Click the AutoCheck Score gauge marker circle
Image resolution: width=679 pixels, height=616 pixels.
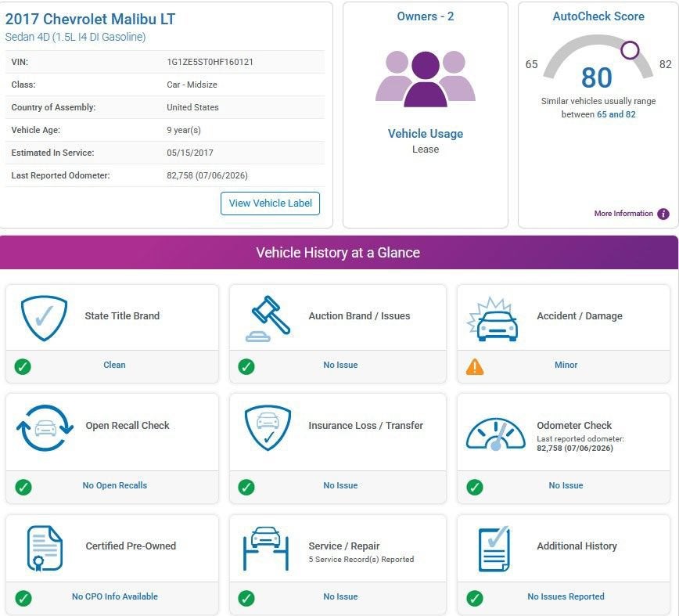[630, 50]
